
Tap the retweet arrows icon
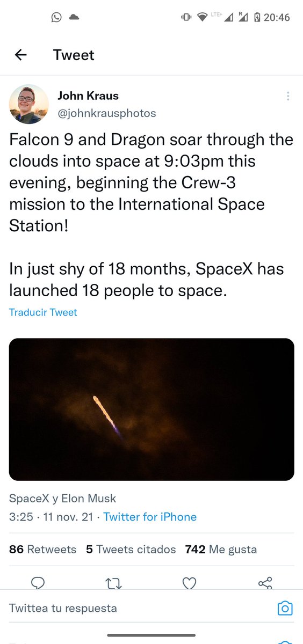point(113,583)
